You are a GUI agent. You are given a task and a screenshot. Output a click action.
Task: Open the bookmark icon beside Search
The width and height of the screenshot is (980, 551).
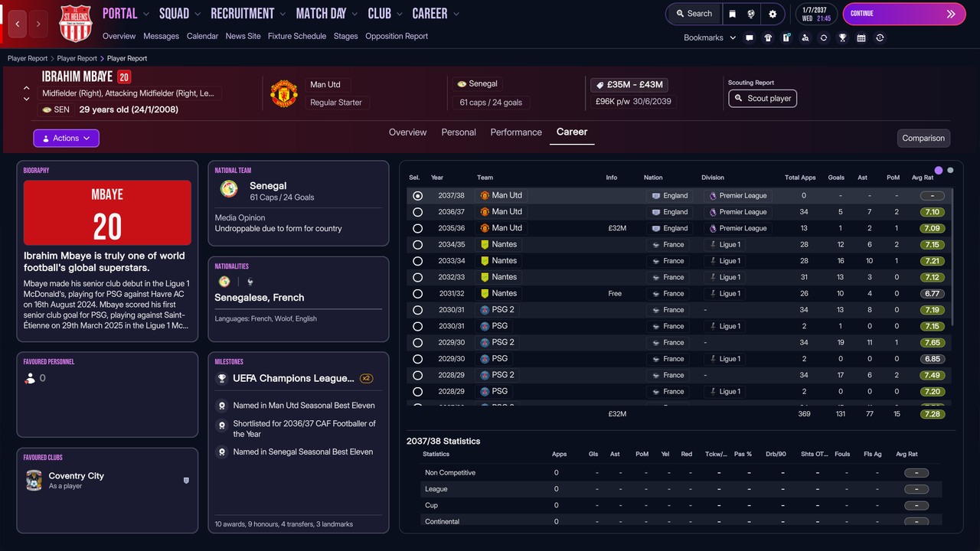733,14
